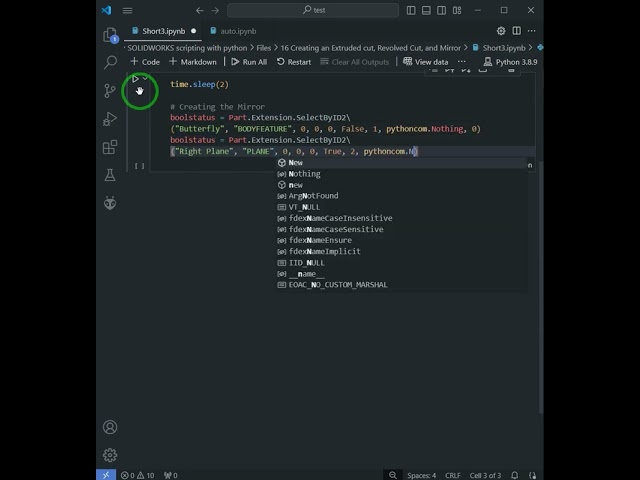Viewport: 640px width, 480px height.
Task: Restart the notebook kernel
Action: pyautogui.click(x=294, y=62)
